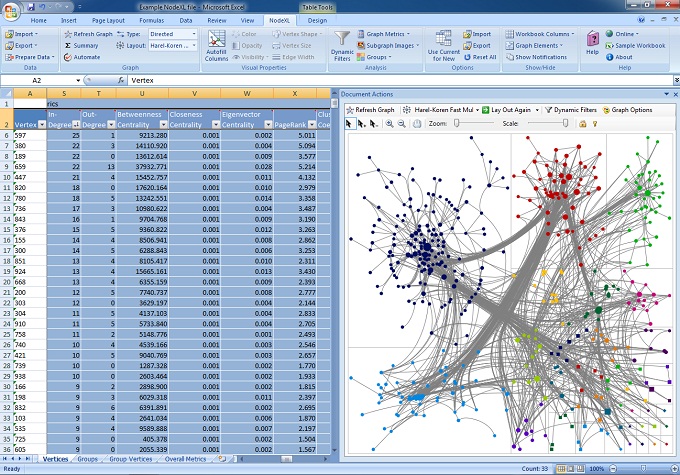680x475 pixels.
Task: Open Dynamic Filters in graph pane toolbar
Action: pyautogui.click(x=571, y=110)
